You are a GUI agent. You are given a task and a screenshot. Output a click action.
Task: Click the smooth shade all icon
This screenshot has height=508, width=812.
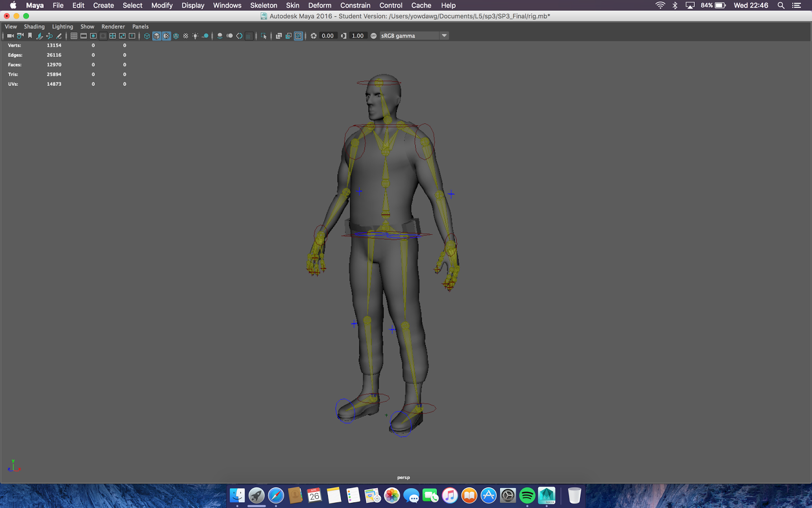pos(156,36)
